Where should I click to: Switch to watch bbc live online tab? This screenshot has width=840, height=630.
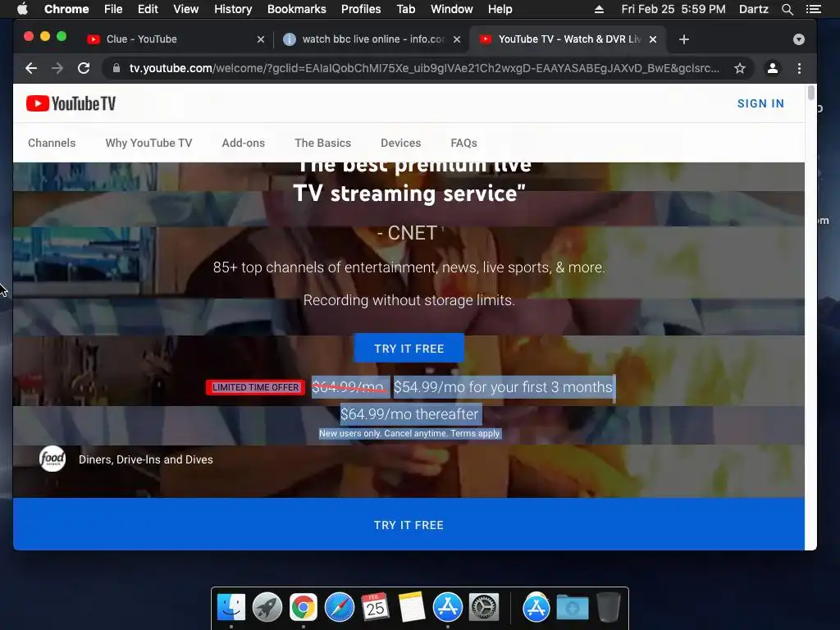click(370, 39)
